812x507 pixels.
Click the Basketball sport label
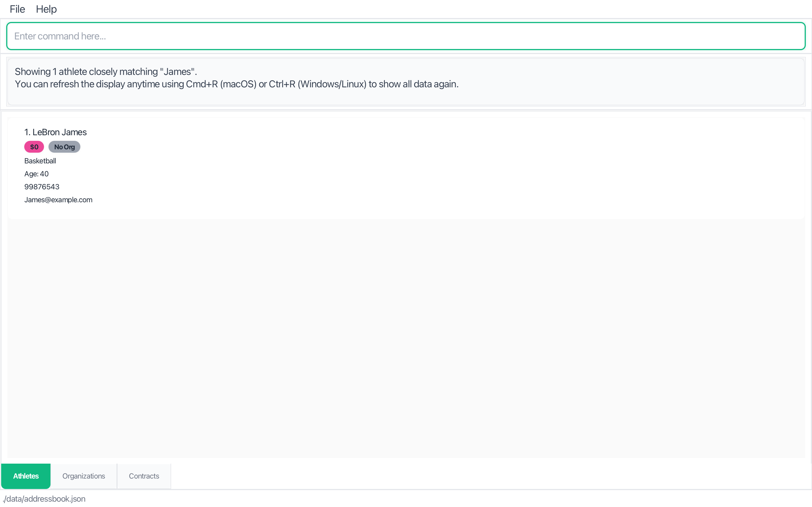40,161
